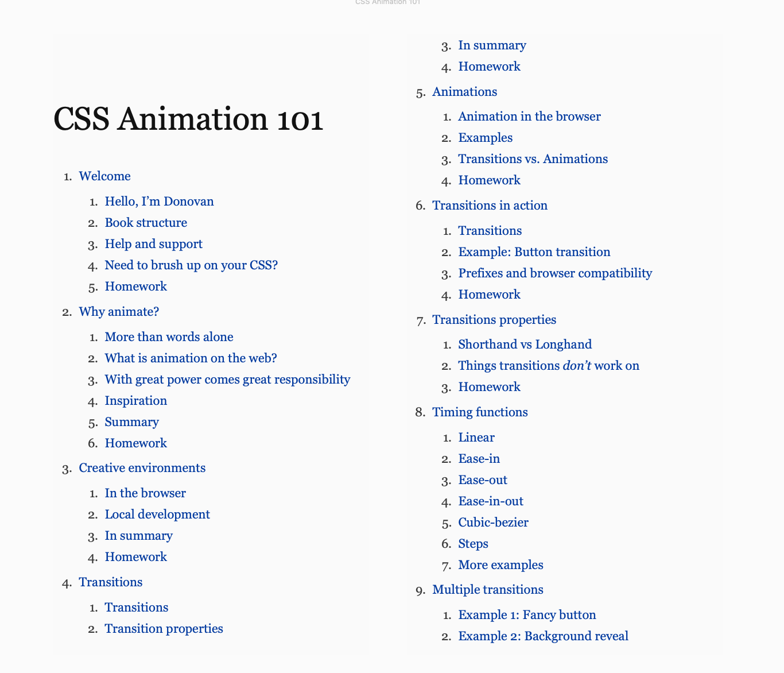Open "Need to brush up on your CSS?"
The width and height of the screenshot is (784, 673).
(x=191, y=265)
